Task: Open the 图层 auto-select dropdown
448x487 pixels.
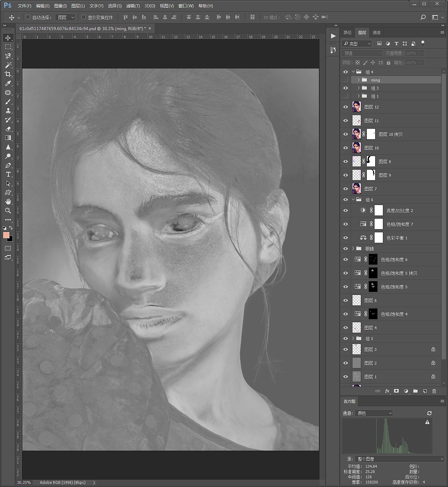Action: pos(65,17)
